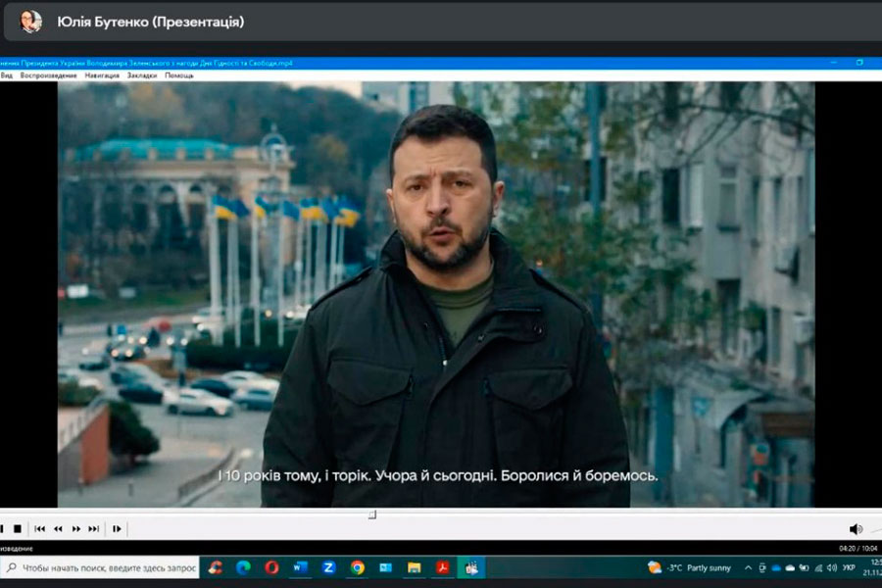The height and width of the screenshot is (588, 882).
Task: Fast forward the video playback
Action: click(76, 529)
